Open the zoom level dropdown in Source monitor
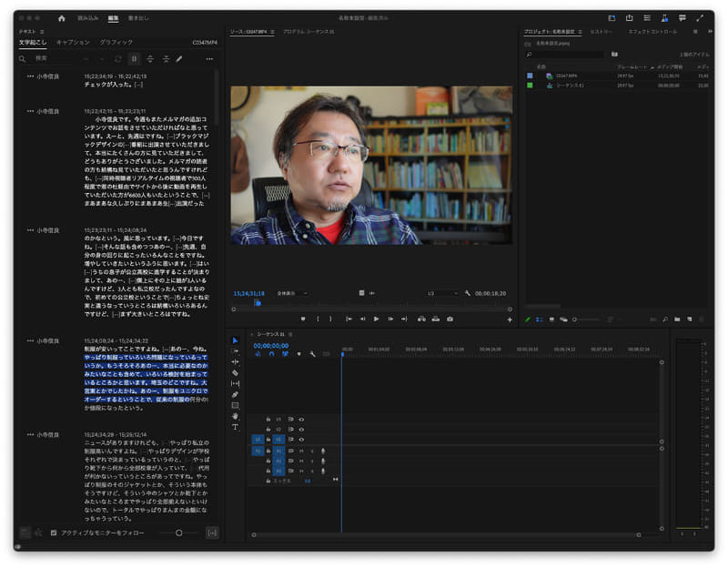728x568 pixels. pos(293,293)
